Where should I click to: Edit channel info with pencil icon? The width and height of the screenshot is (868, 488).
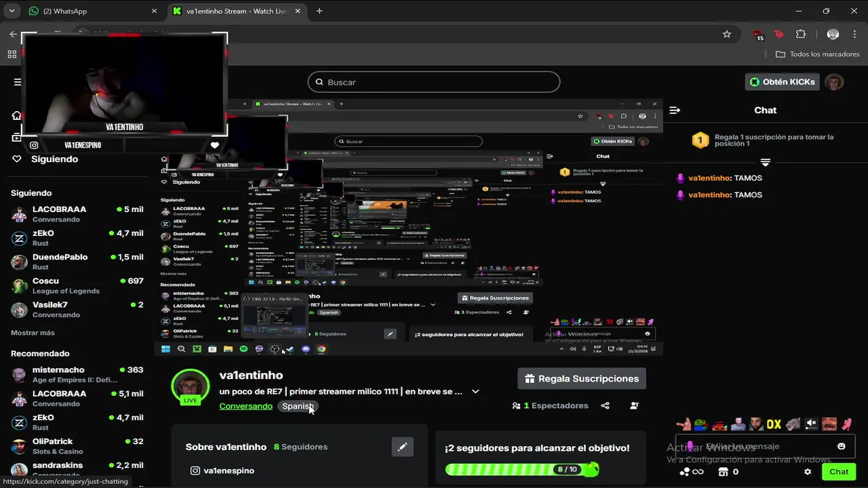pos(402,447)
